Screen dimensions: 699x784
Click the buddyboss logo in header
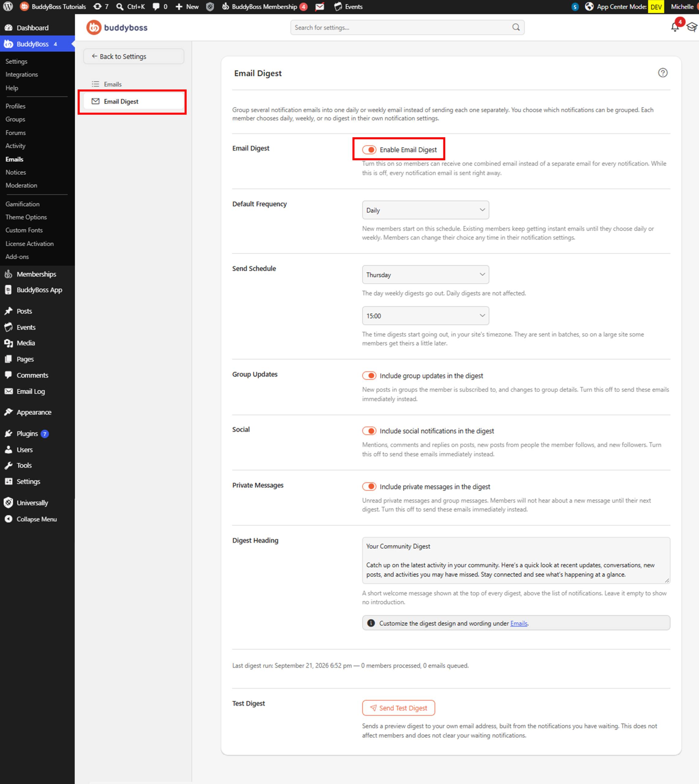(x=117, y=27)
